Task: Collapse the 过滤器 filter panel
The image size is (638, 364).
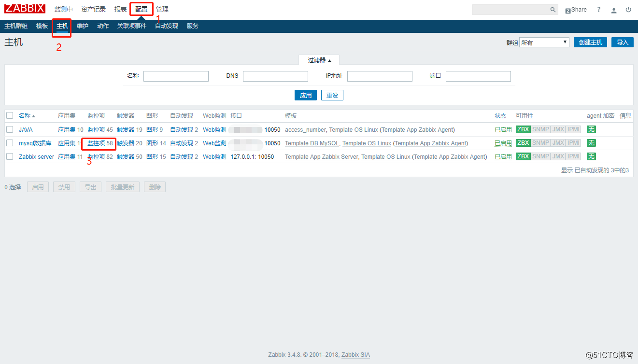Action: (x=320, y=60)
